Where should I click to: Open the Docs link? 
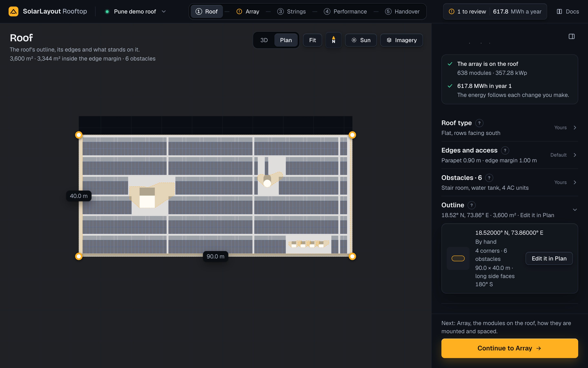coord(568,11)
